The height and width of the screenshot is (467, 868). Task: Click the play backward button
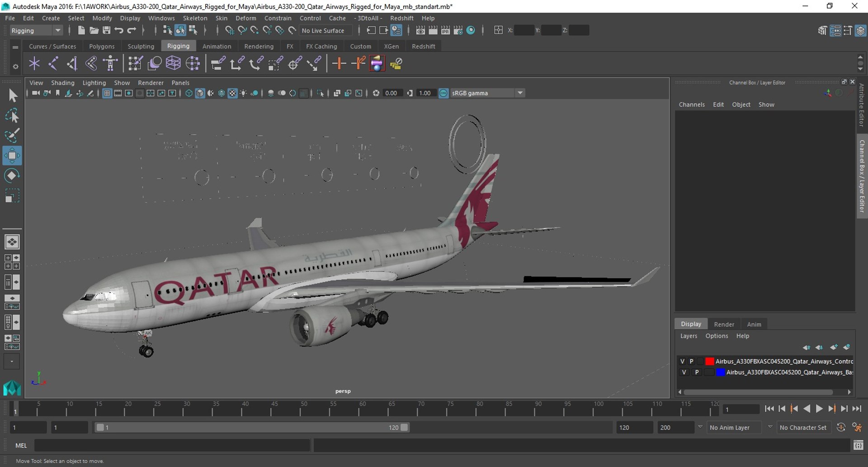[x=807, y=409]
